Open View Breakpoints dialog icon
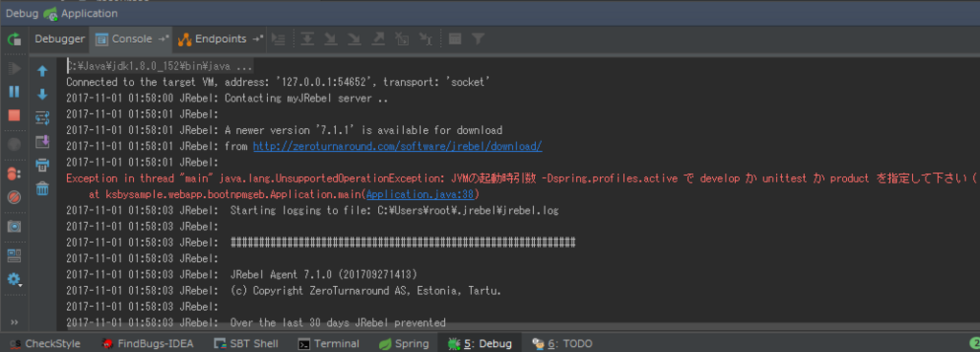980x352 pixels. point(13,173)
